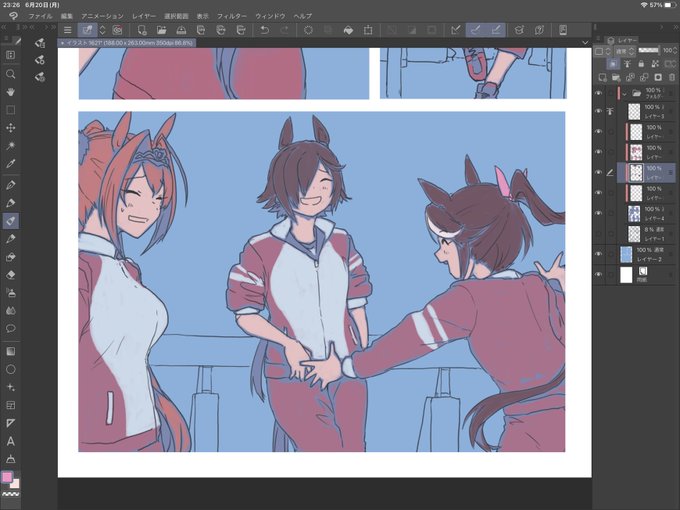680x510 pixels.
Task: Open the フィルター (Filter) menu
Action: point(232,16)
